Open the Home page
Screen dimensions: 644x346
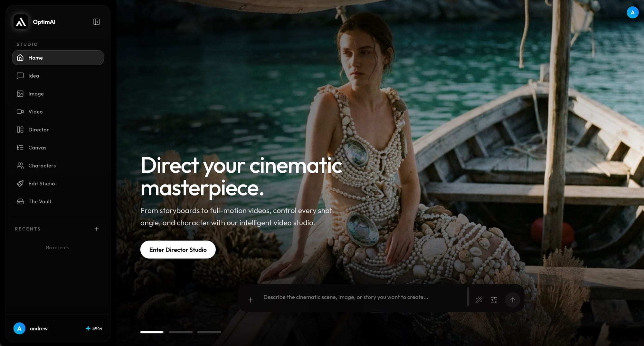click(x=58, y=58)
